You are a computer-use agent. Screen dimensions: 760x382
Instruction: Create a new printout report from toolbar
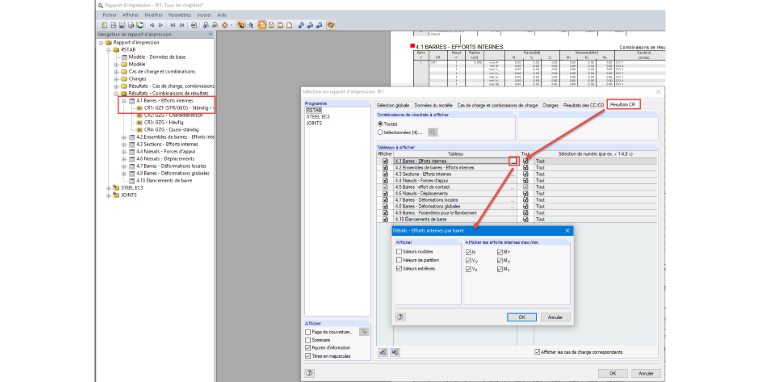click(x=104, y=25)
